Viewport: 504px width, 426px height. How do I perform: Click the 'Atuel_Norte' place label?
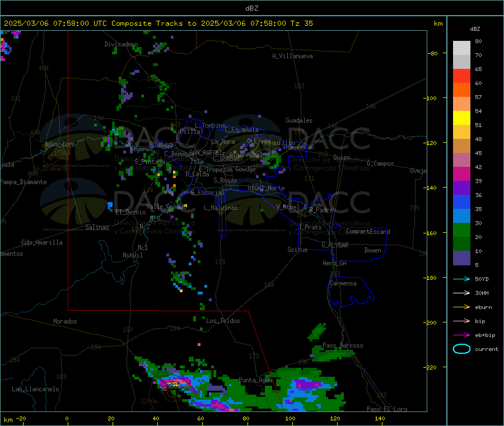click(x=266, y=188)
